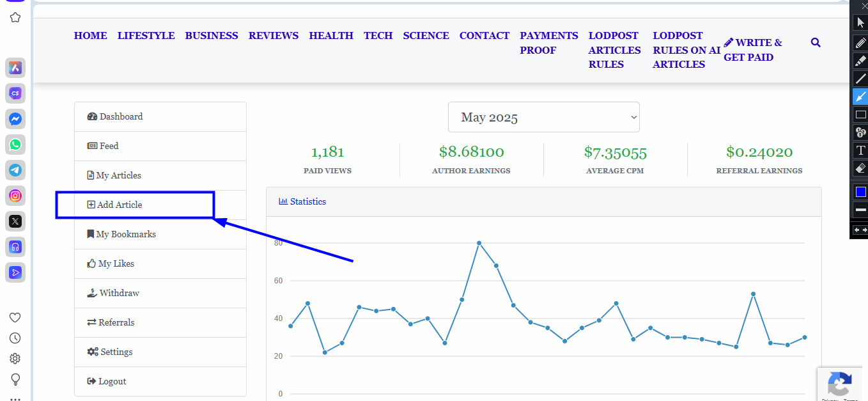
Task: Click the blue color swatch in toolbar
Action: [x=860, y=192]
